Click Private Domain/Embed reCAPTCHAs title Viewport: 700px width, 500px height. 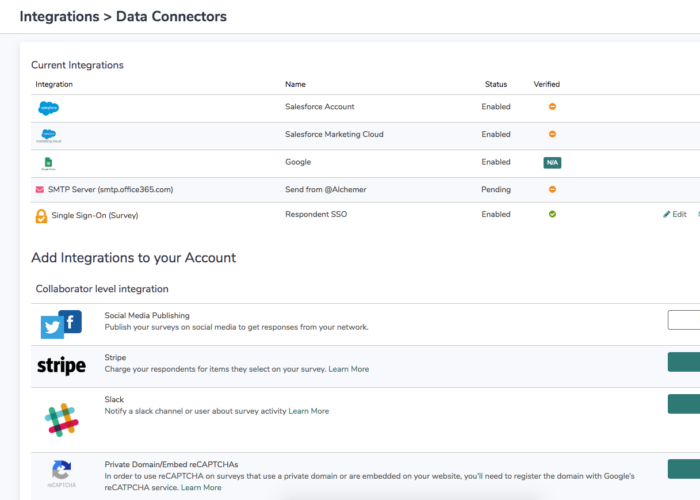click(171, 465)
